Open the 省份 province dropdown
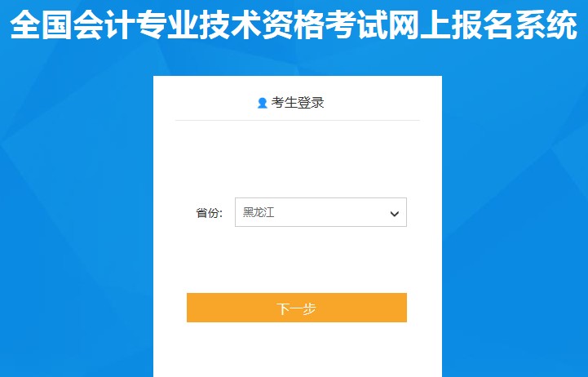 321,212
